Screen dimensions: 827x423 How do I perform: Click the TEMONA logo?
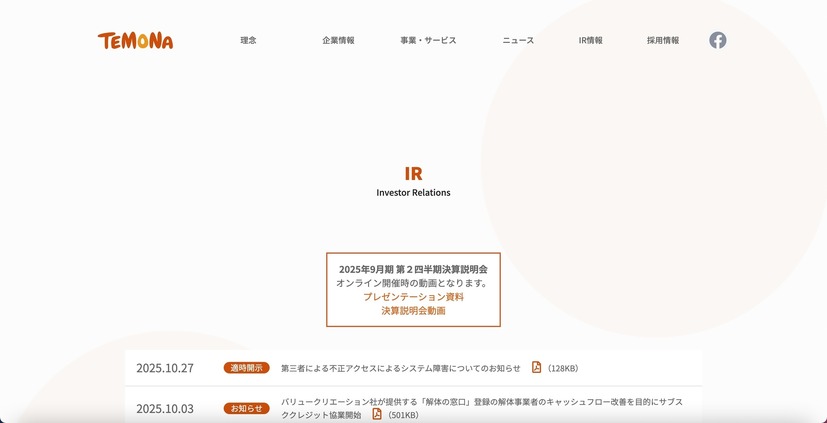[136, 41]
